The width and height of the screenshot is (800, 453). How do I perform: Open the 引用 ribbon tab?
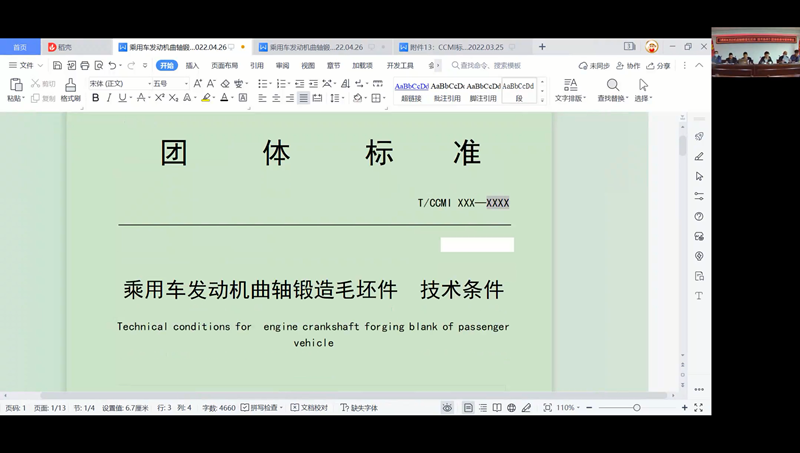tap(257, 65)
